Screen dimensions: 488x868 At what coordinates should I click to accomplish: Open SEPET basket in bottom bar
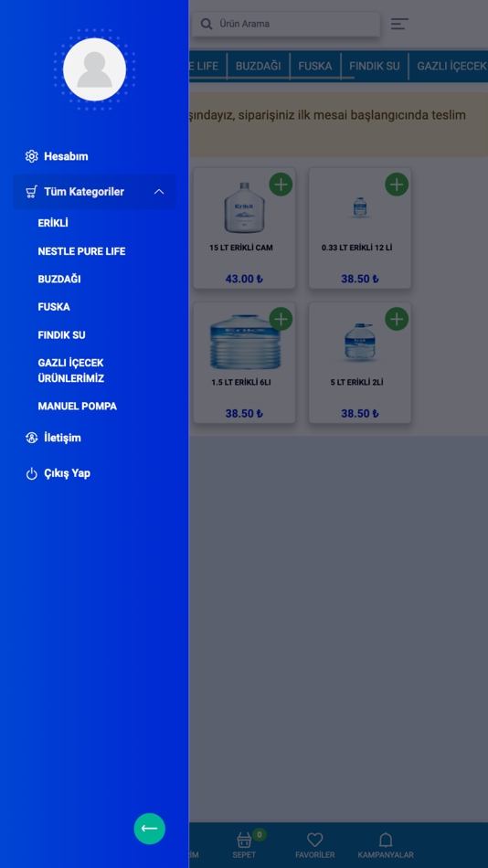click(244, 844)
